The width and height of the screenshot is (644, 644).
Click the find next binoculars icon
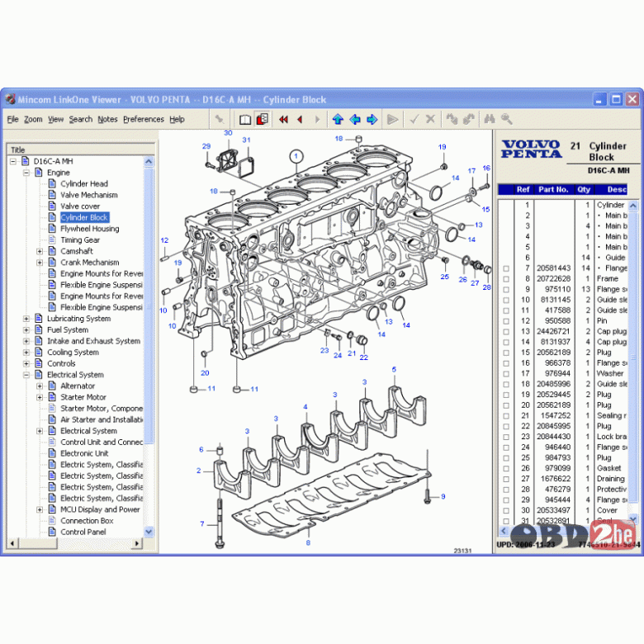point(469,120)
